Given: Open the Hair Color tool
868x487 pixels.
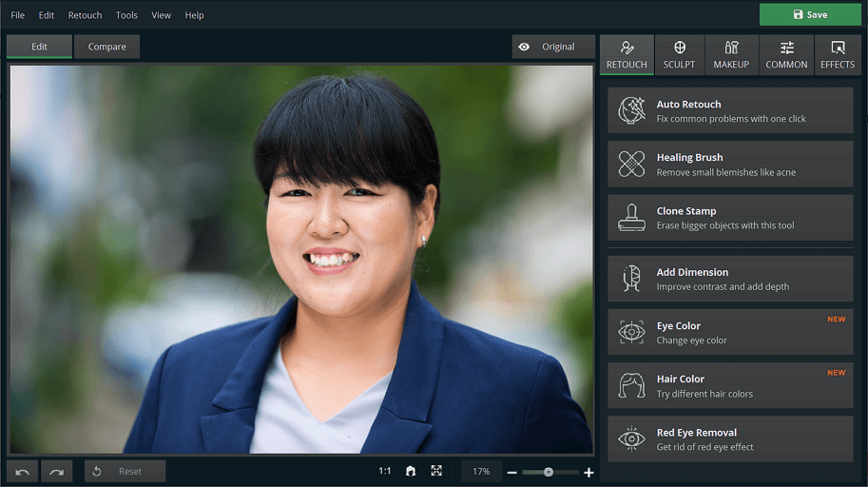Looking at the screenshot, I should point(730,386).
